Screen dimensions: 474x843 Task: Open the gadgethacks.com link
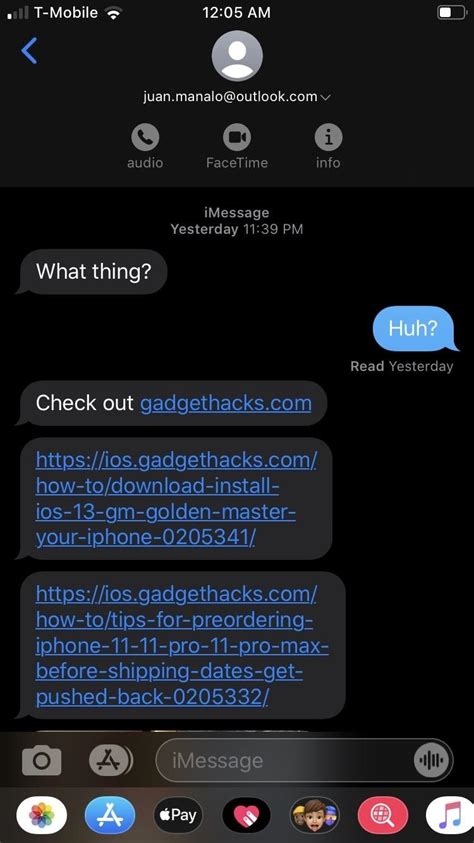[226, 403]
